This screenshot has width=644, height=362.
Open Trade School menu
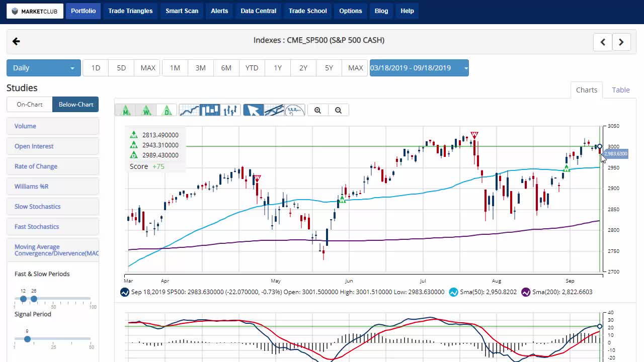(x=308, y=11)
